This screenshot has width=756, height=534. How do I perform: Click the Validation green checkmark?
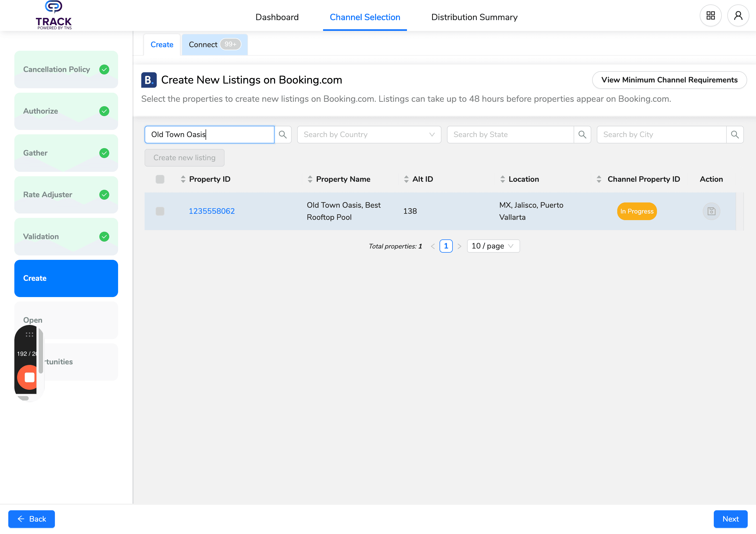[104, 237]
